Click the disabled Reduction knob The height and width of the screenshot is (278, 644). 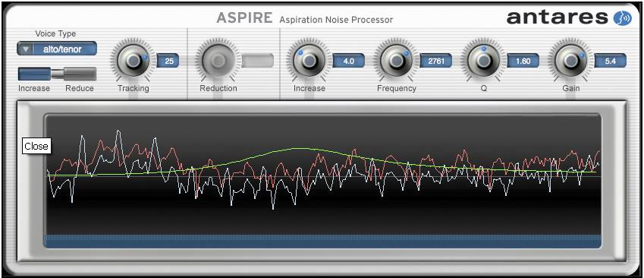[x=218, y=62]
